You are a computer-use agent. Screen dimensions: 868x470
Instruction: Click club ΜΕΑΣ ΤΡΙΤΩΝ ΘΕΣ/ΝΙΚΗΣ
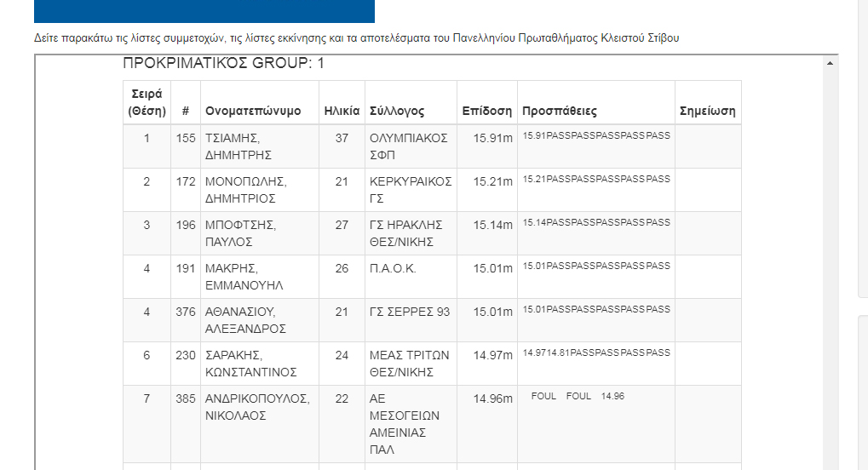409,364
